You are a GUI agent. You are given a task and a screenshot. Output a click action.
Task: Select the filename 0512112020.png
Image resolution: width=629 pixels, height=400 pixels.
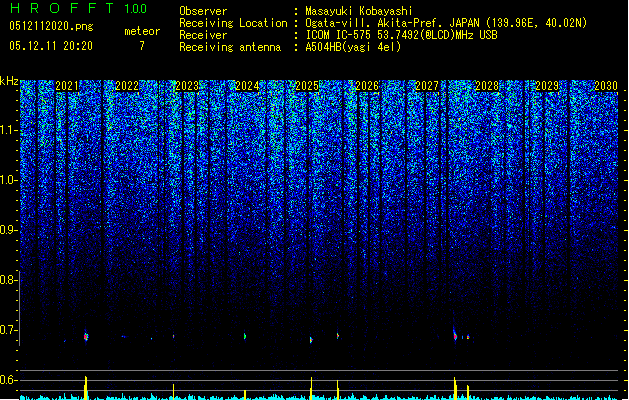tap(51, 26)
